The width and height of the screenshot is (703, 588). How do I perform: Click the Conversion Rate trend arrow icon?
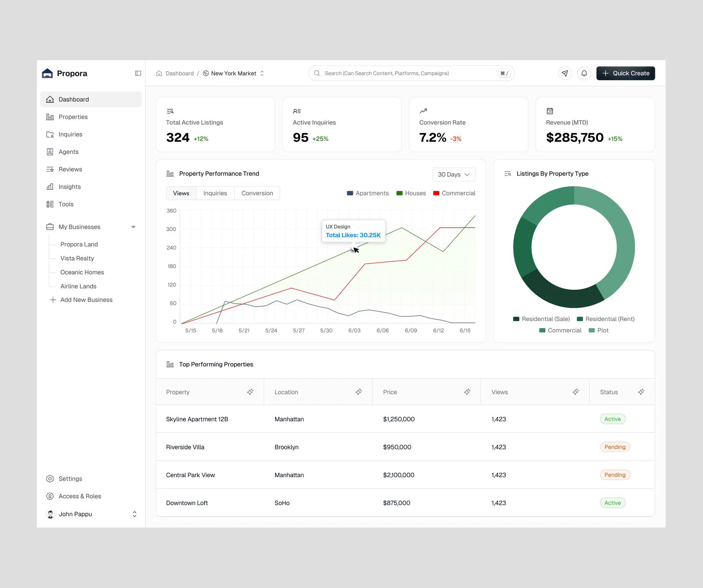(x=423, y=111)
